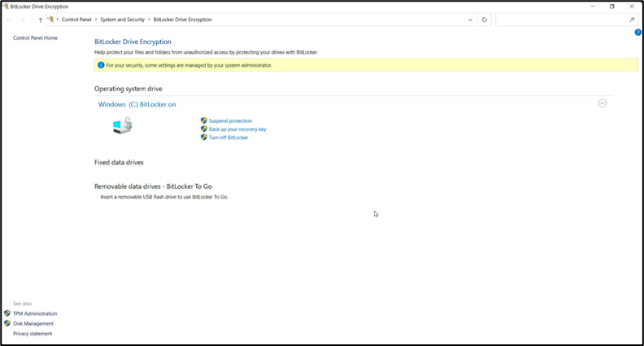Open the Control Panel Home link
This screenshot has height=346, width=644.
click(35, 37)
